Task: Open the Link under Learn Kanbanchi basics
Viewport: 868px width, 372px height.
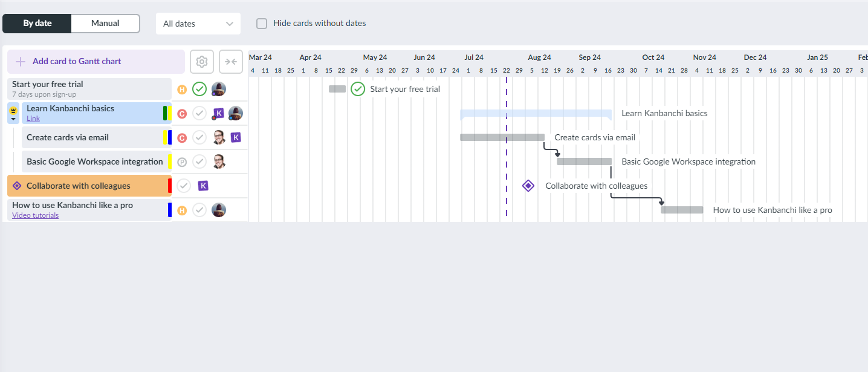Action: tap(33, 119)
